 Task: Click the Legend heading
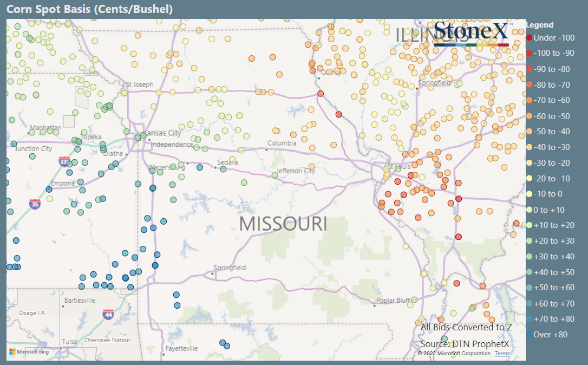pyautogui.click(x=540, y=25)
